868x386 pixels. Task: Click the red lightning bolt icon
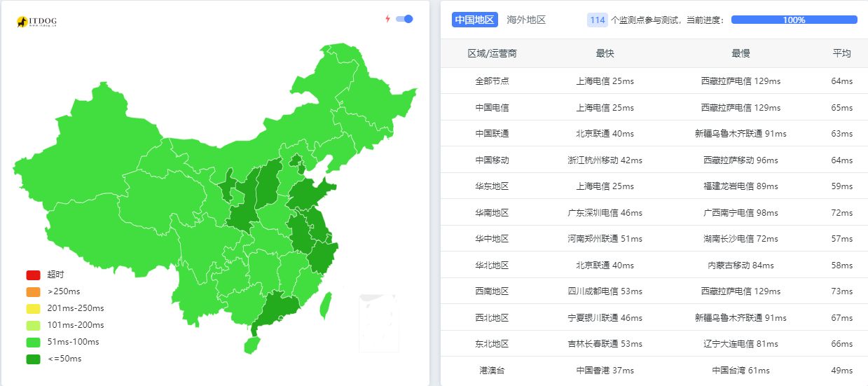(387, 19)
